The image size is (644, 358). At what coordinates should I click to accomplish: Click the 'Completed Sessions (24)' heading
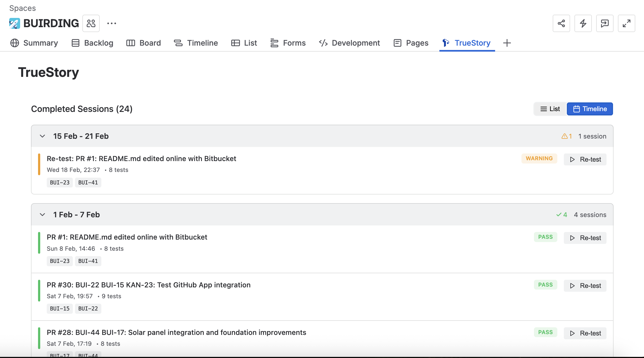tap(82, 109)
